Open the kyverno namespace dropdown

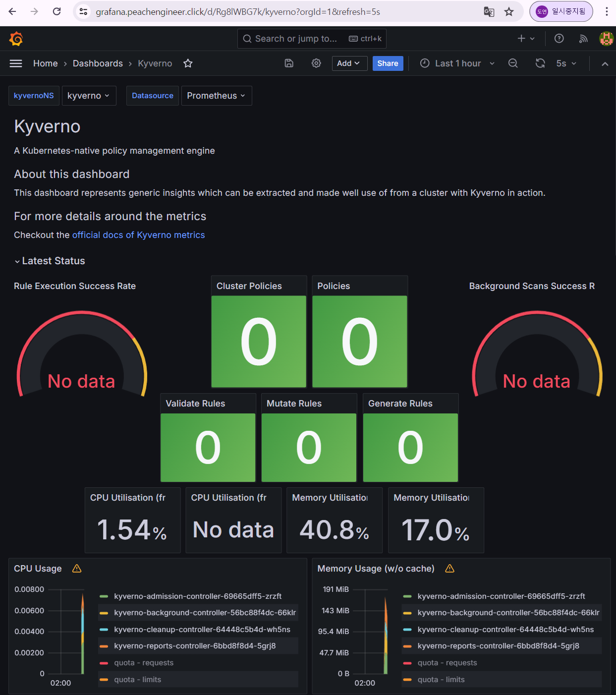[89, 96]
